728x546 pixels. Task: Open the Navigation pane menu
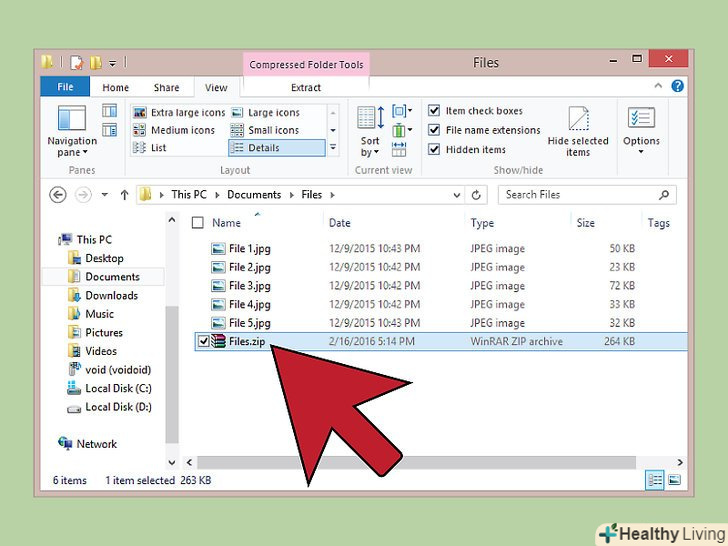72,131
